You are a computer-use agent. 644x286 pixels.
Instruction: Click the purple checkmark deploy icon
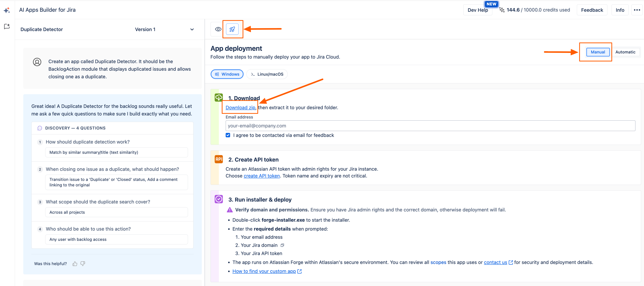pyautogui.click(x=219, y=199)
